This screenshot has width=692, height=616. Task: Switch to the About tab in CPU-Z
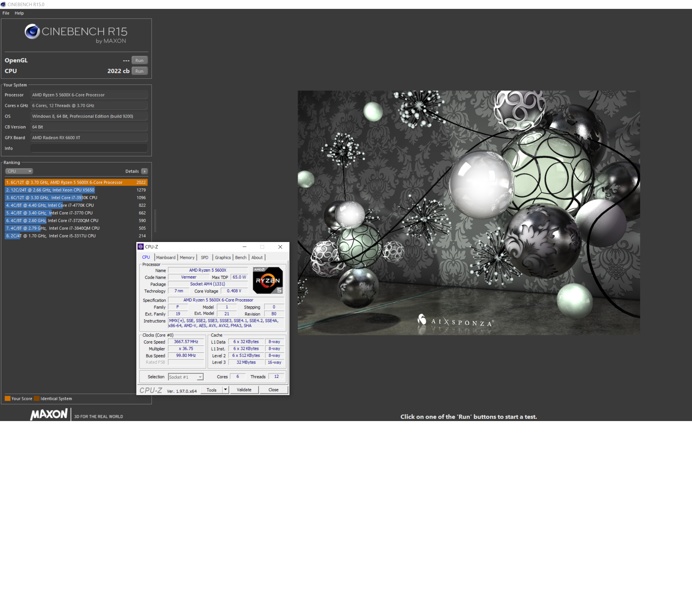(257, 258)
